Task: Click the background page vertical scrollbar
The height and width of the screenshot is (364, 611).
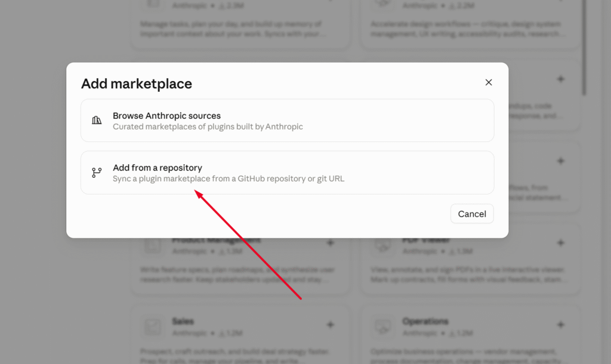Action: tap(584, 47)
